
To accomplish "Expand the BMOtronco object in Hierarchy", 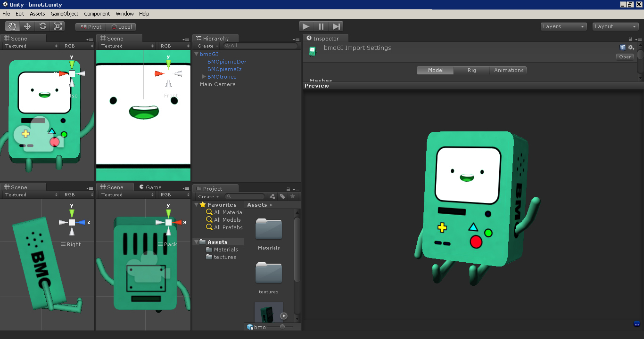I will coord(204,77).
